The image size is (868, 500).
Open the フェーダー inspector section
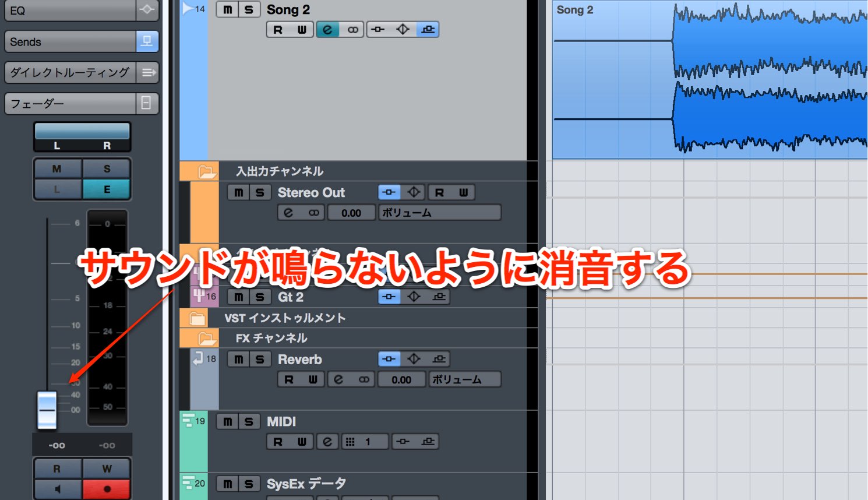click(70, 103)
